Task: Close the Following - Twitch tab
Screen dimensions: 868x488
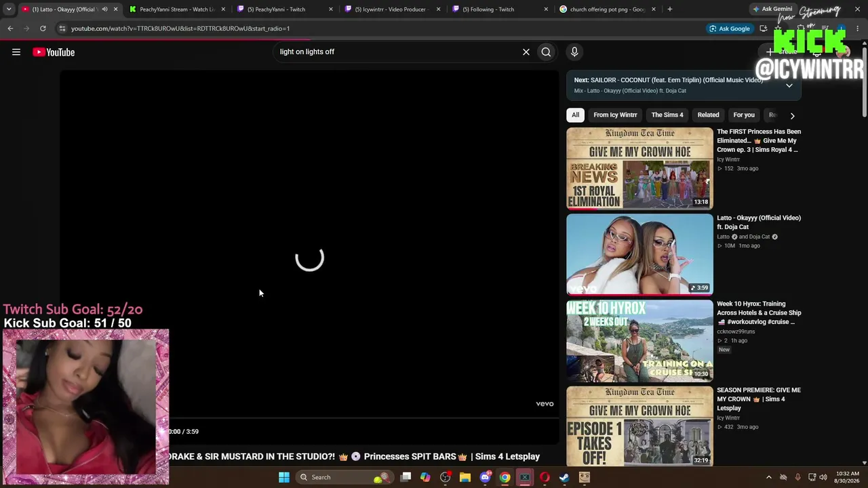Action: click(x=546, y=9)
